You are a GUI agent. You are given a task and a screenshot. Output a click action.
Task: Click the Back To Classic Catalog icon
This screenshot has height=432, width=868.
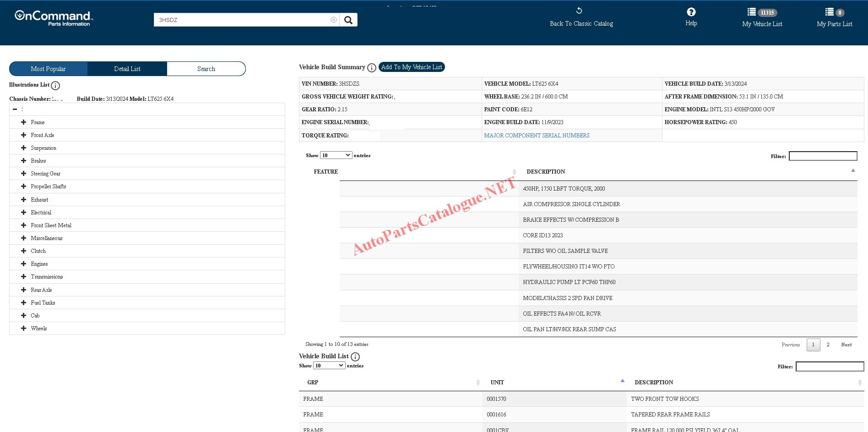[579, 11]
